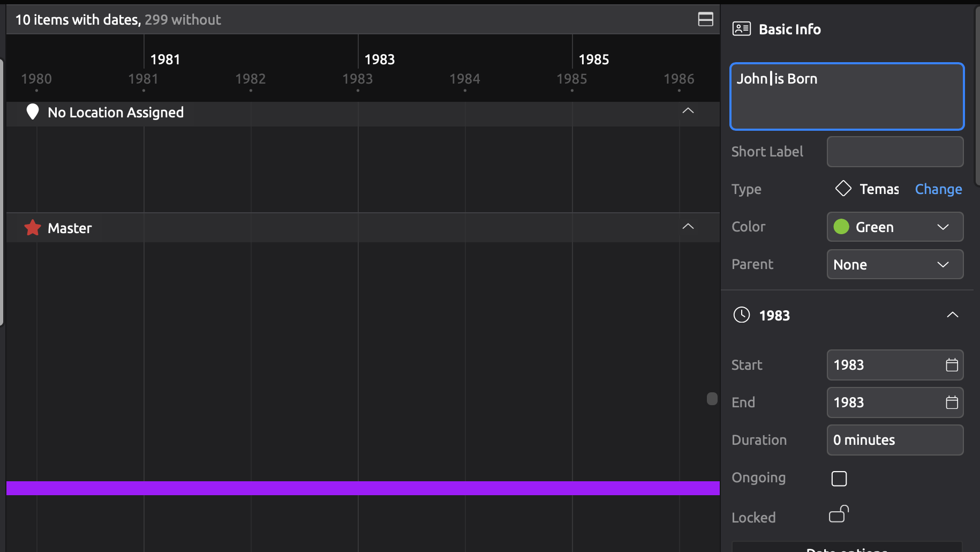
Task: Click the No Location Assigned label
Action: [x=116, y=113]
